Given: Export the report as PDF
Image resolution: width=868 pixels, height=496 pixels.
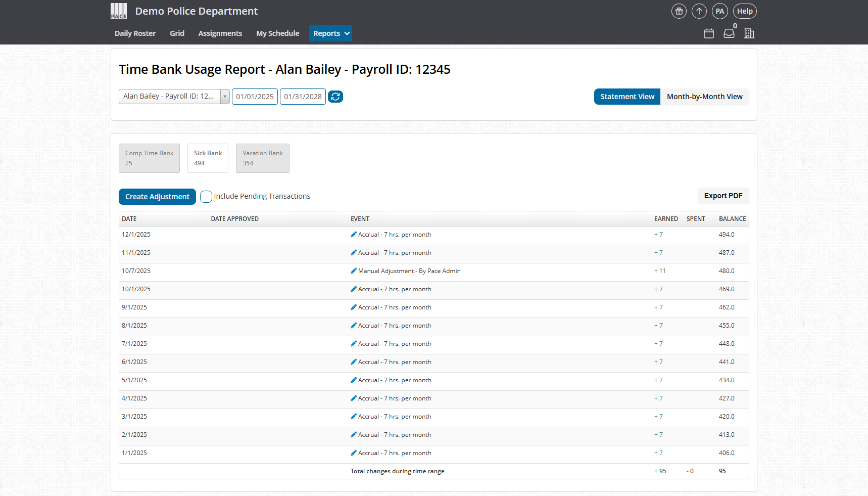Looking at the screenshot, I should [723, 196].
